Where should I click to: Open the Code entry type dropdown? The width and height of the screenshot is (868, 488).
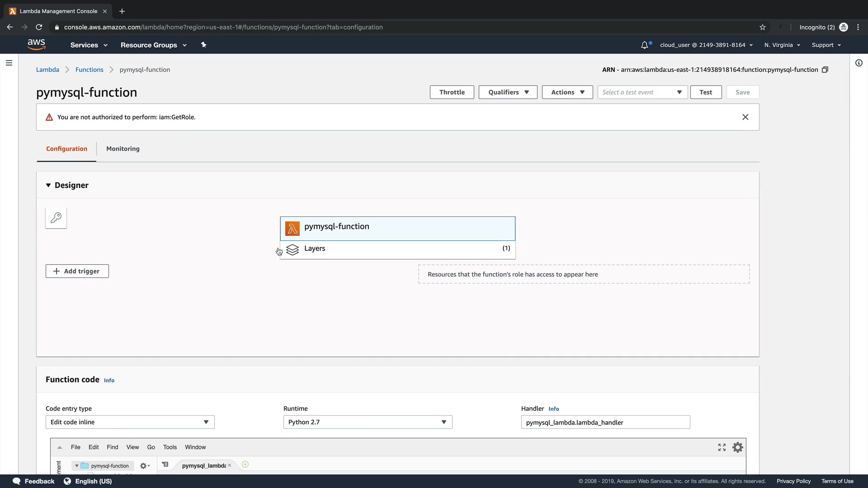tap(130, 422)
